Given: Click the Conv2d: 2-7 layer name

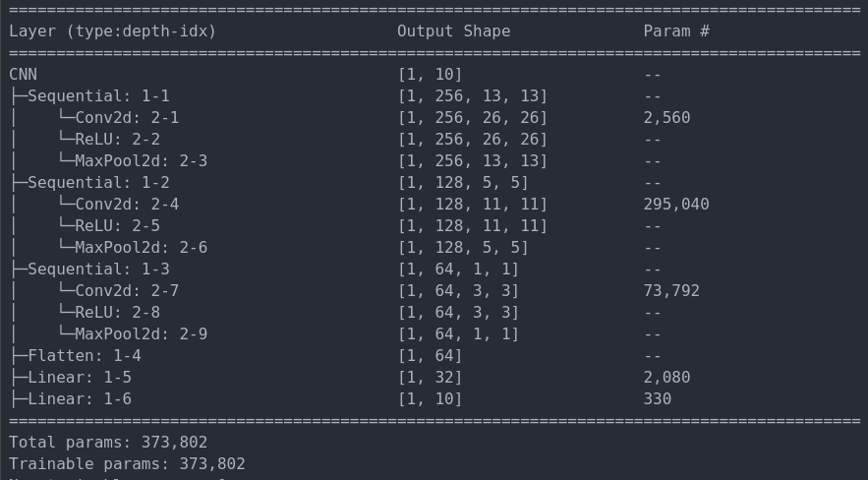Looking at the screenshot, I should [x=127, y=291].
